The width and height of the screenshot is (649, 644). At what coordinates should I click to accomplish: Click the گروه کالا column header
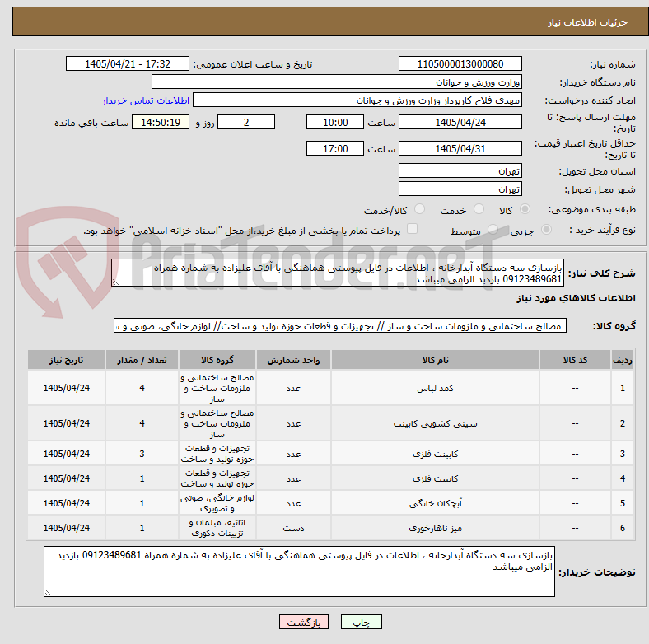point(217,360)
